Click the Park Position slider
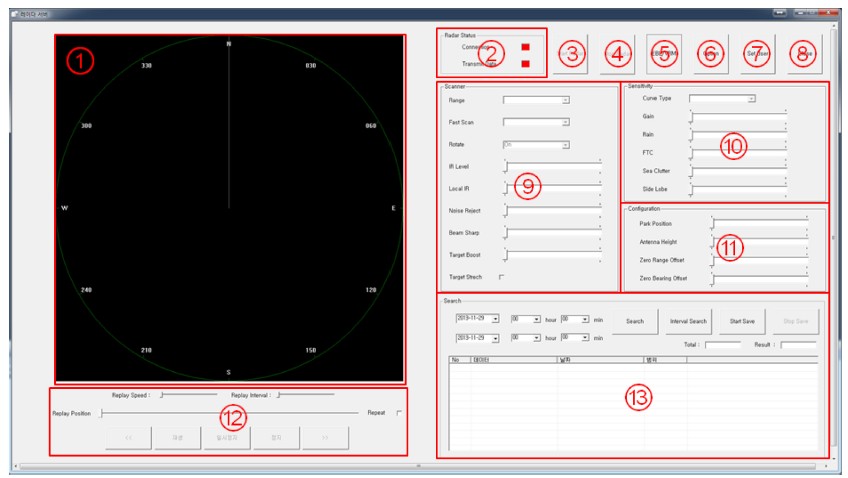Viewport: 848px width, 478px height. point(760,223)
